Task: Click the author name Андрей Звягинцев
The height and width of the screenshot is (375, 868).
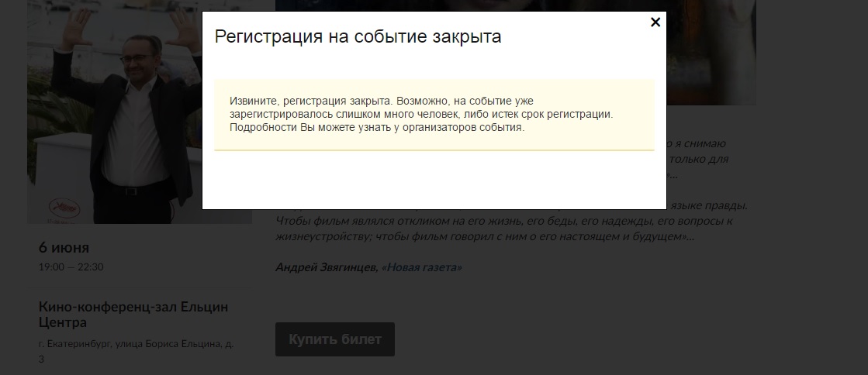Action: point(327,267)
